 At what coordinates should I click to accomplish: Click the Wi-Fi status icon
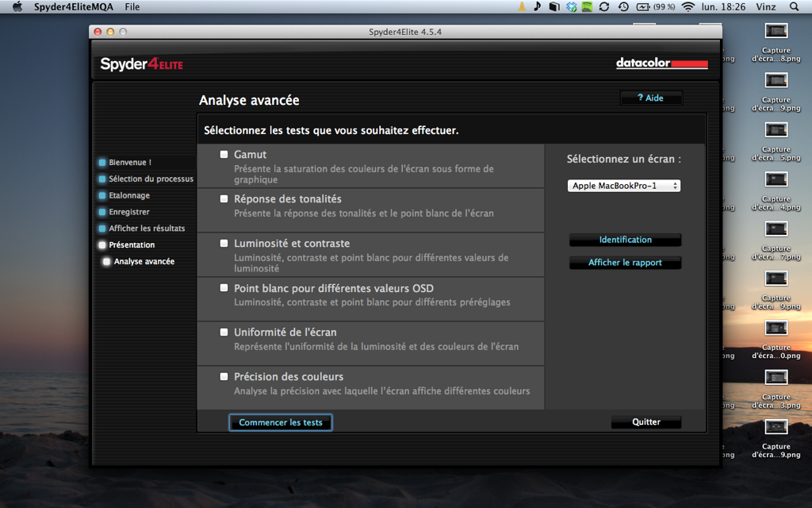[x=688, y=6]
